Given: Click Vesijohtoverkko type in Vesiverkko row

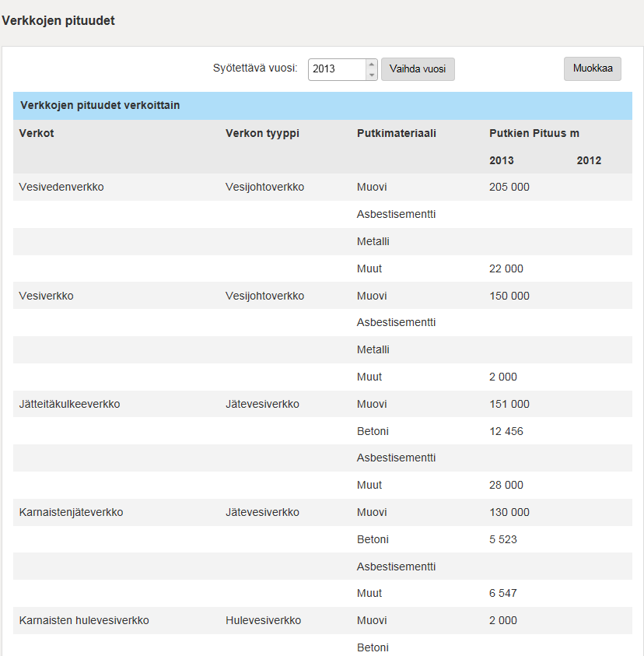Looking at the screenshot, I should tap(264, 296).
